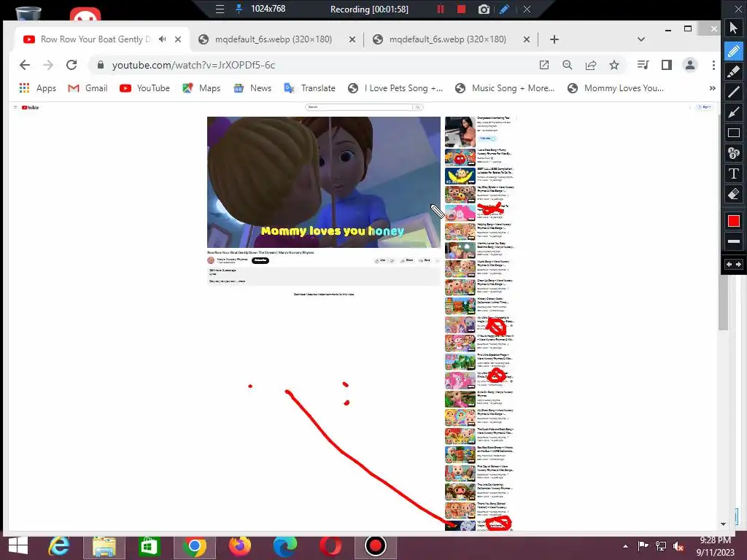The height and width of the screenshot is (560, 747).
Task: Open the Chrome zoom control icon
Action: click(567, 65)
